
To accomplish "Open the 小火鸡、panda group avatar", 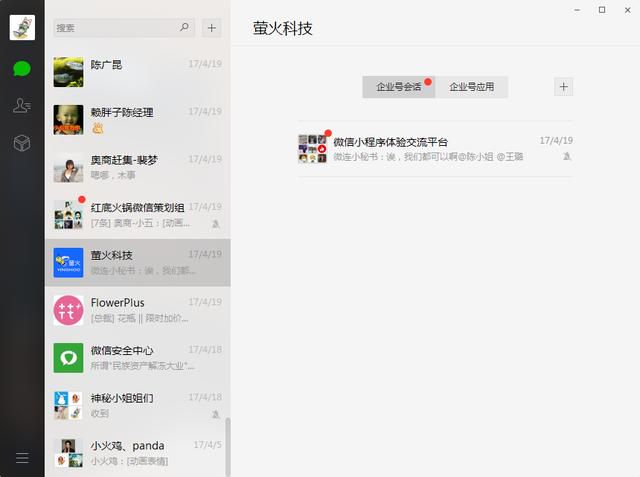I will (69, 453).
